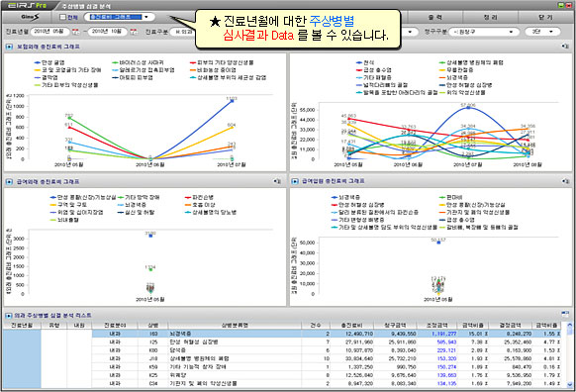Open the end month calendar picker icon

click(134, 32)
